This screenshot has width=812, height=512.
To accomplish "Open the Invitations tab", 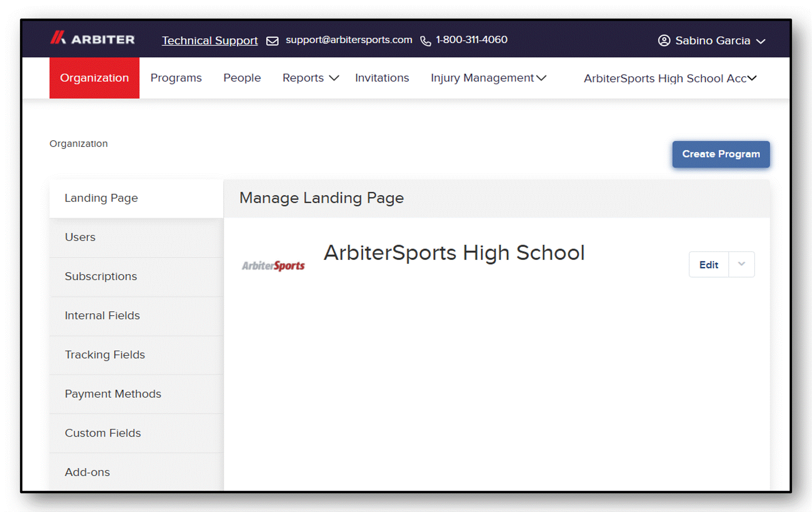I will (x=382, y=78).
